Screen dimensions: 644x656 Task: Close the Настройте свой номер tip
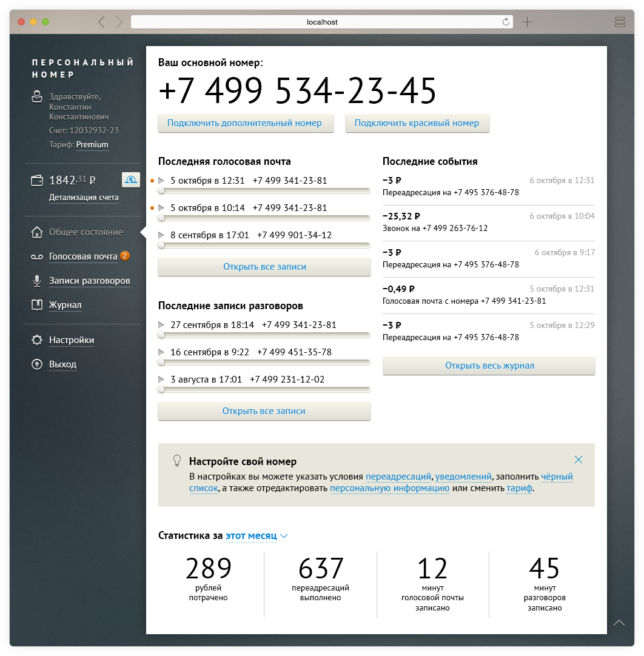(x=579, y=460)
